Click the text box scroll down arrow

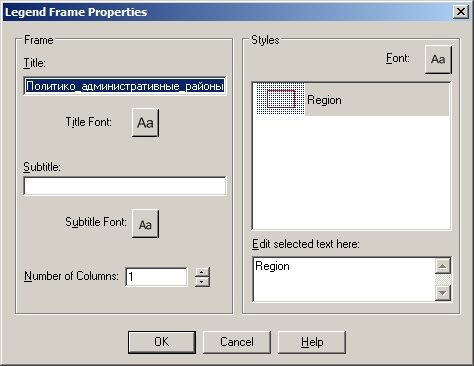coord(443,293)
